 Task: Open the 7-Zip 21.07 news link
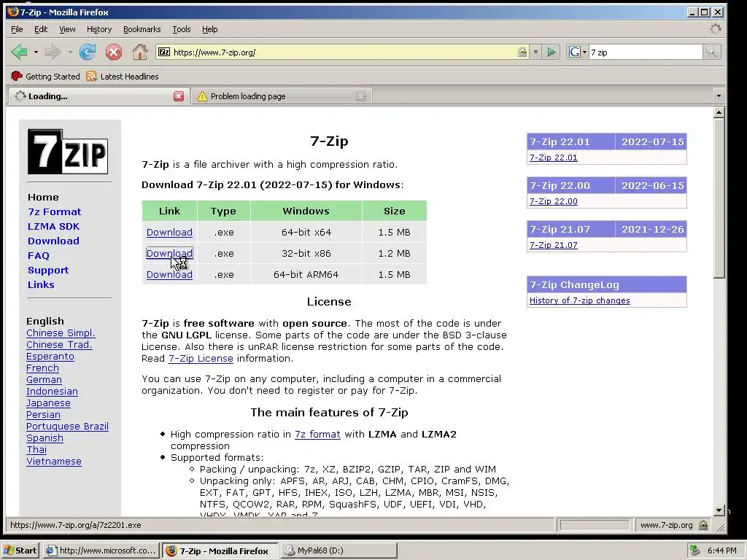tap(554, 245)
